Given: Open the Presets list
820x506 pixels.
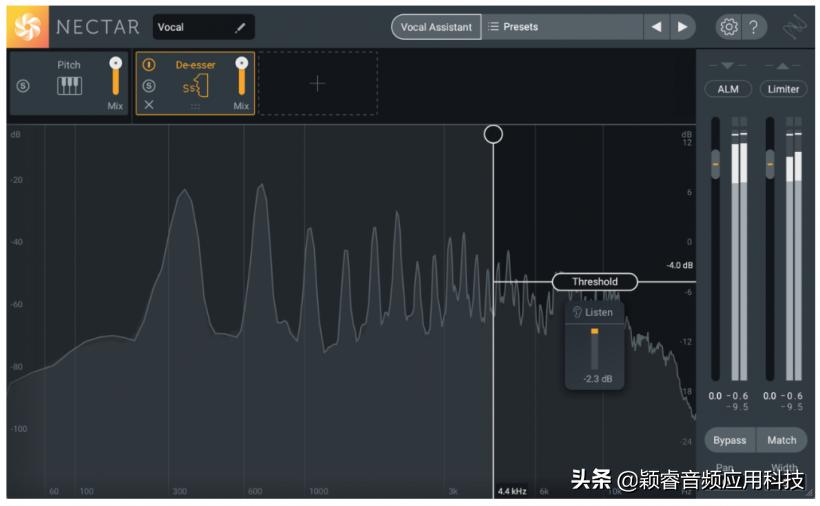Looking at the screenshot, I should pyautogui.click(x=562, y=27).
